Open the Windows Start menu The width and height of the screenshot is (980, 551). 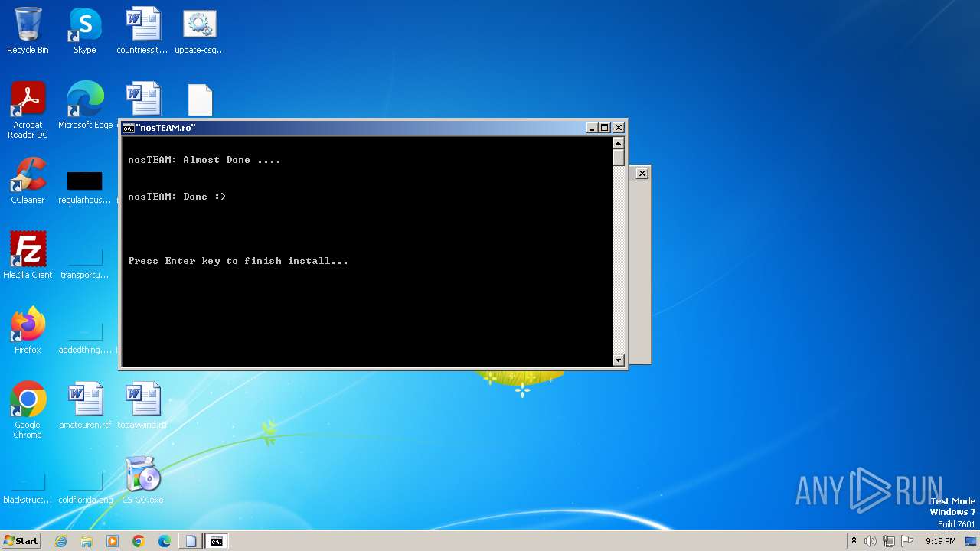point(21,541)
